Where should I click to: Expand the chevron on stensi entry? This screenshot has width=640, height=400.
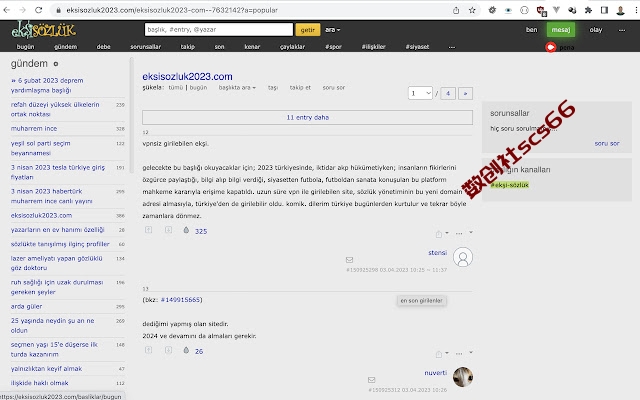[471, 232]
